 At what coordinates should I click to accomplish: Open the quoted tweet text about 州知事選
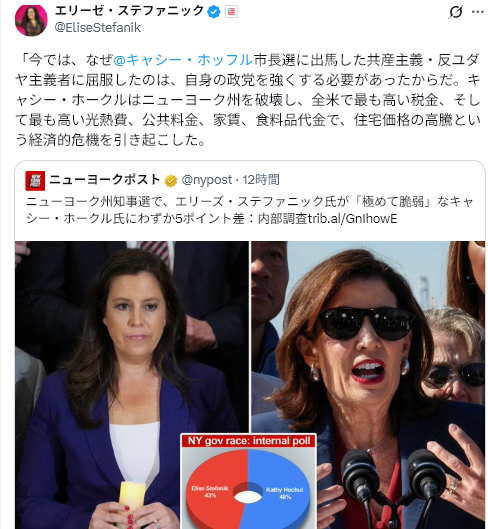click(x=250, y=210)
